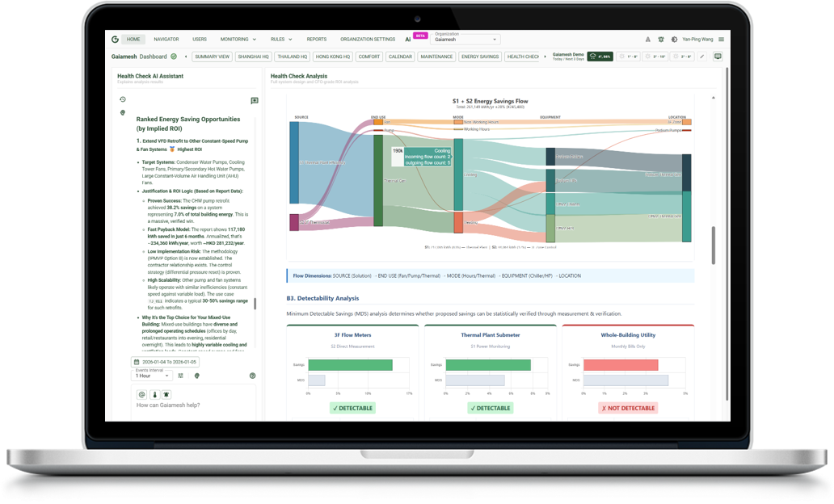The image size is (834, 504).
Task: Open the USERS menu item
Action: point(200,40)
